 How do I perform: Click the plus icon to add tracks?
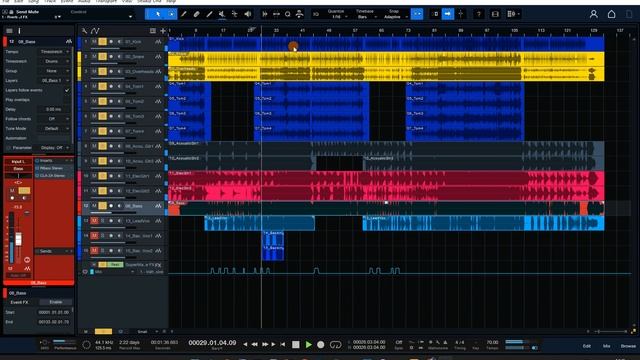(163, 31)
